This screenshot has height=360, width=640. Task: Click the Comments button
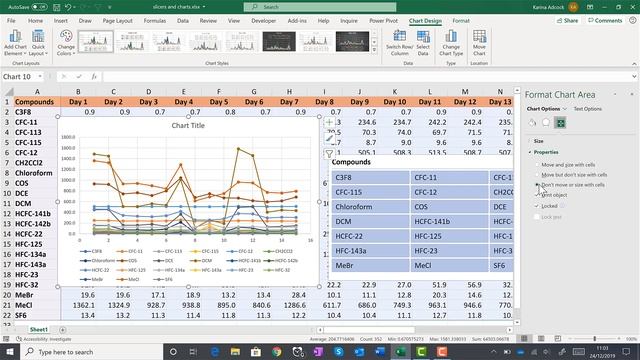pyautogui.click(x=605, y=20)
